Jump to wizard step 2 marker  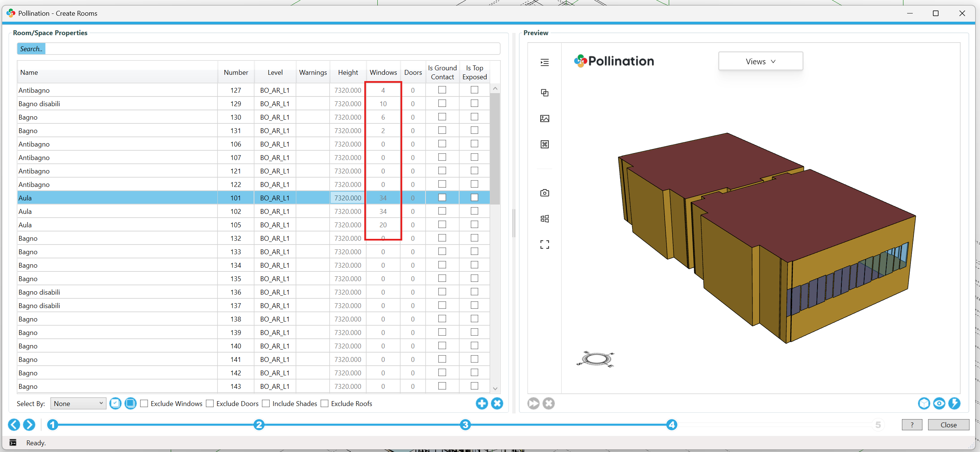pyautogui.click(x=259, y=425)
